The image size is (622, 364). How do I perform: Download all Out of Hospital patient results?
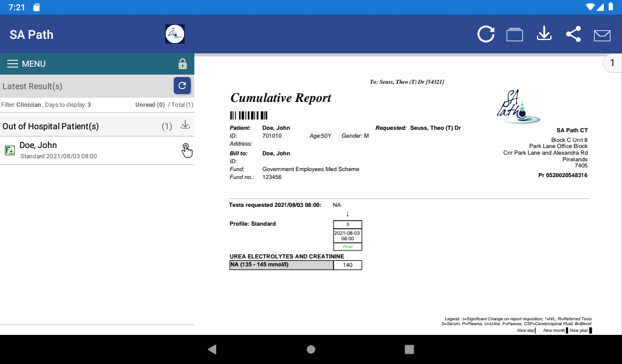tap(186, 126)
